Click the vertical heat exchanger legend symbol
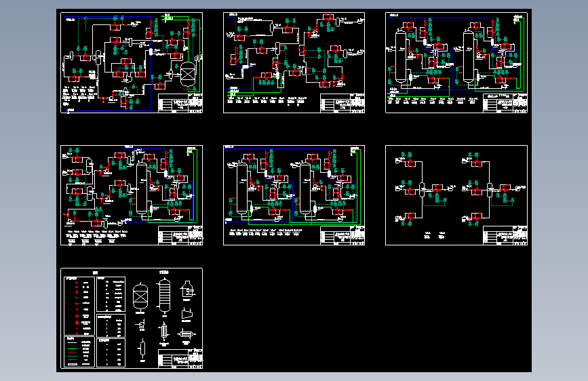This screenshot has height=381, width=588. tap(164, 331)
